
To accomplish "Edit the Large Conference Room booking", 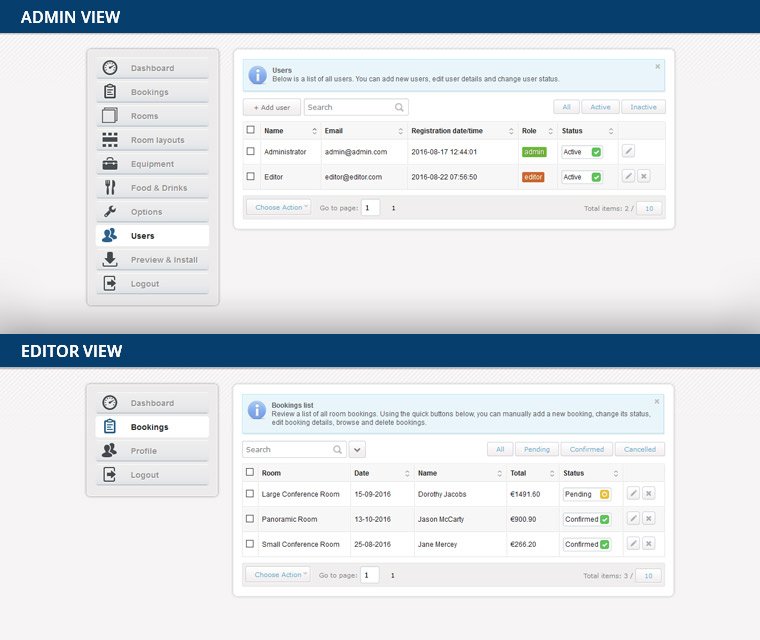I will [633, 493].
